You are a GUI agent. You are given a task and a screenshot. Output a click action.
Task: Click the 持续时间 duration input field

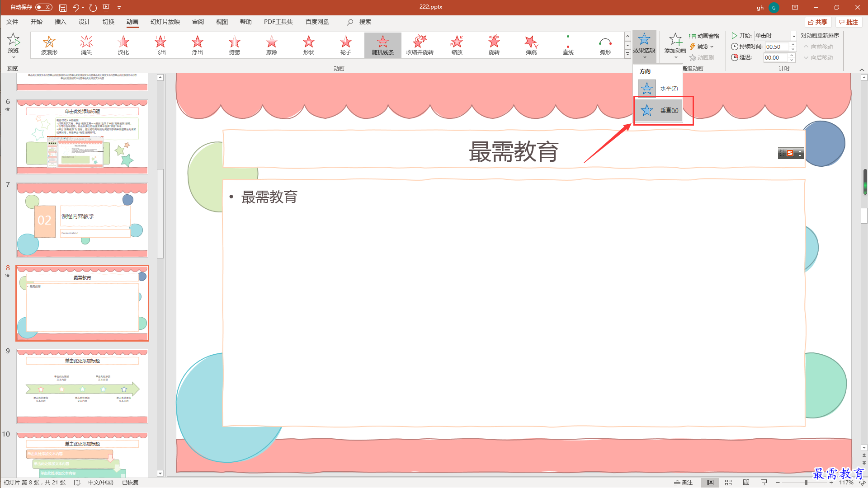click(x=777, y=47)
